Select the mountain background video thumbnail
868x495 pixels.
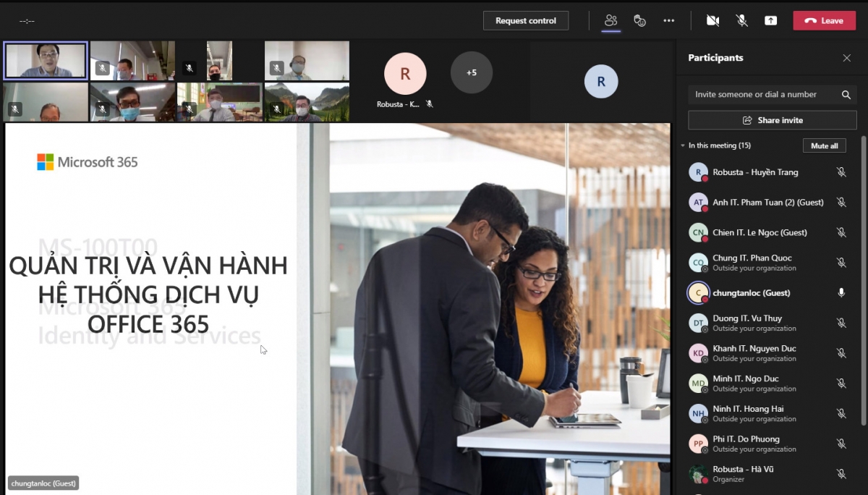(307, 102)
